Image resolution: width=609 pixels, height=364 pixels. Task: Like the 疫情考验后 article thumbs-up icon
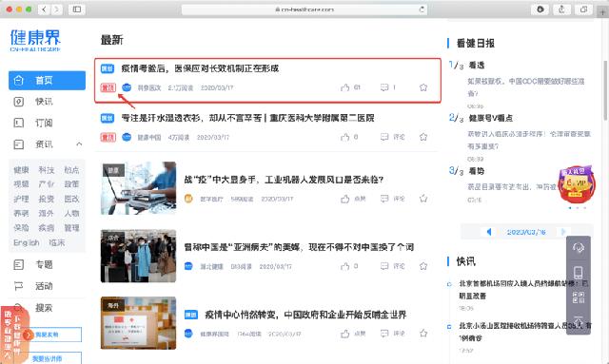pos(344,87)
